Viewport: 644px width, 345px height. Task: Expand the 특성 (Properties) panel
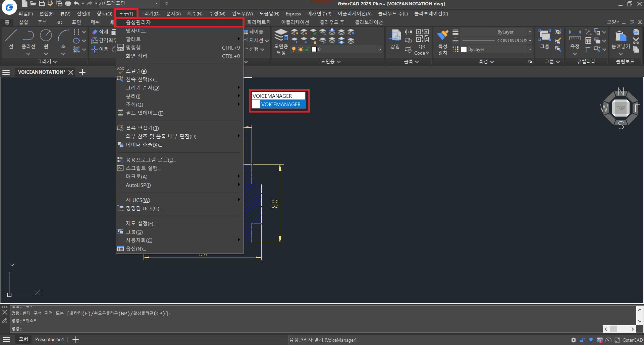coord(486,62)
